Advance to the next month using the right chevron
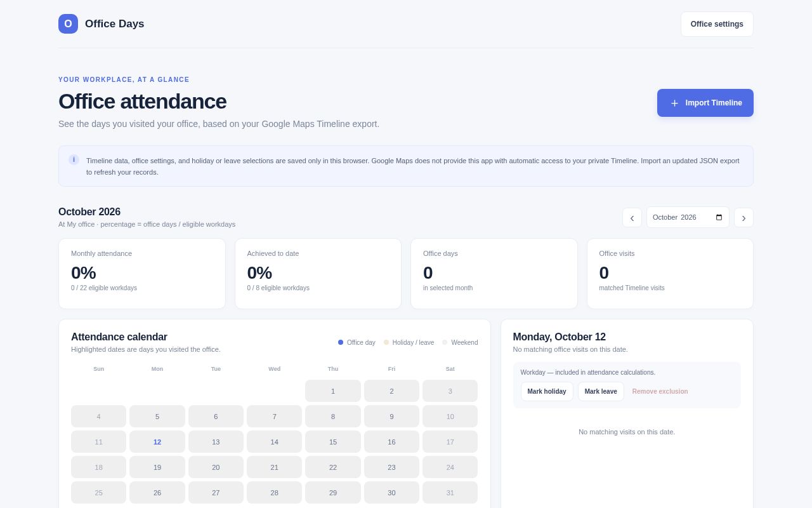This screenshot has width=812, height=508. click(743, 217)
